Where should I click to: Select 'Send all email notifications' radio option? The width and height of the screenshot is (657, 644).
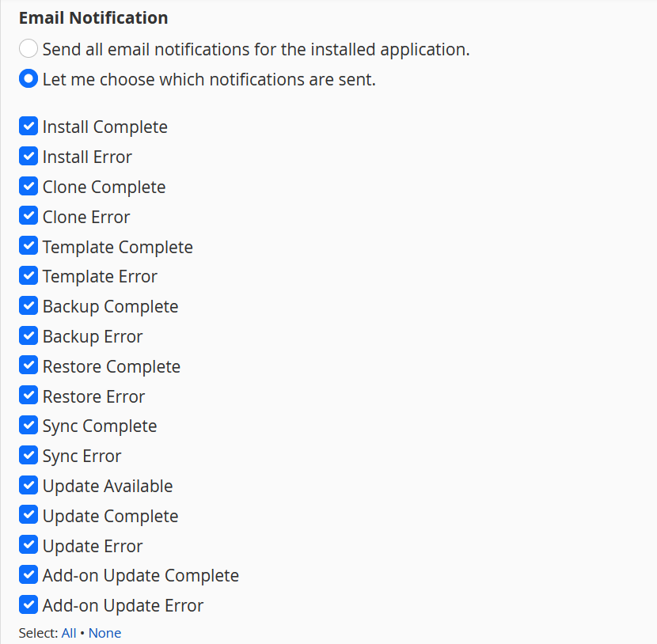point(28,48)
